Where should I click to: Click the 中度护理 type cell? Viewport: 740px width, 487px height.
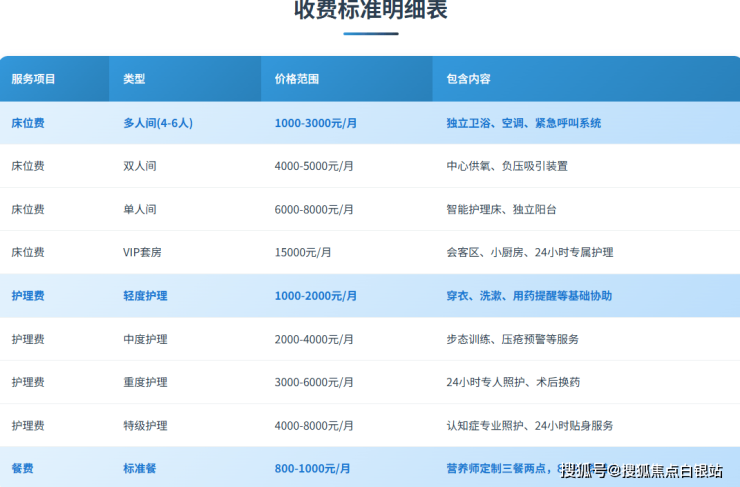(x=145, y=339)
